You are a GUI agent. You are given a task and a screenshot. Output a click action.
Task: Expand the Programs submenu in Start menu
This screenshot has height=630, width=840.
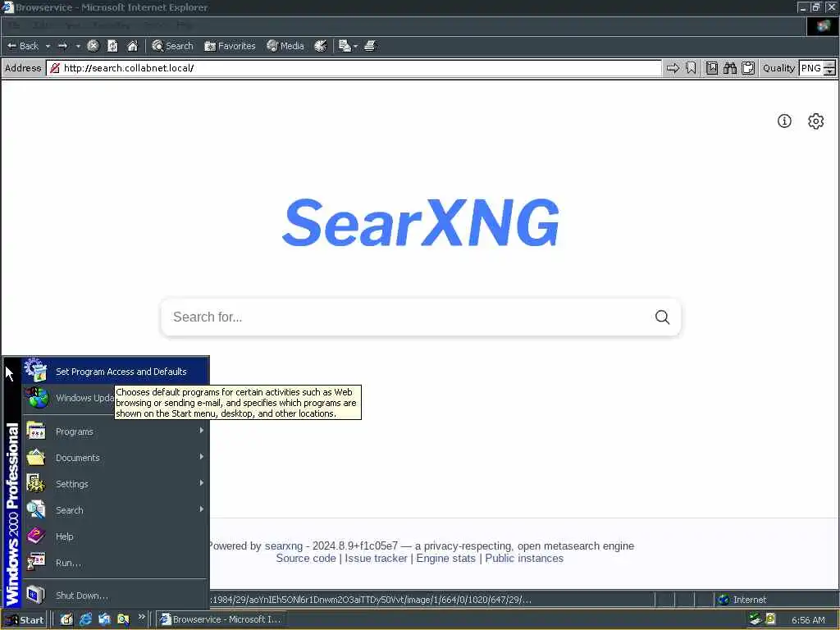click(x=116, y=431)
